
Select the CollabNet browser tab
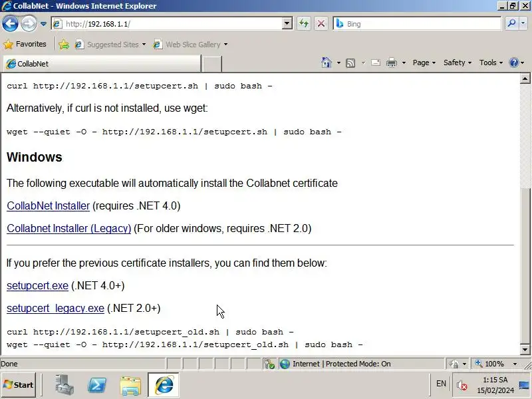coord(102,64)
